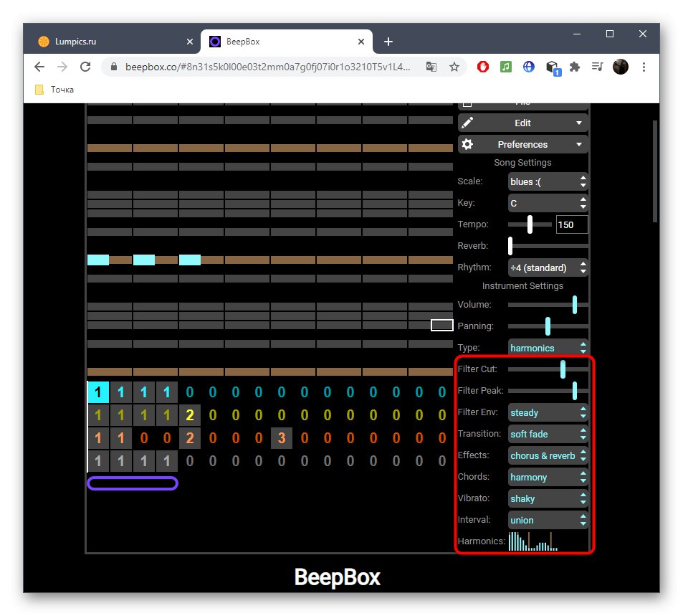Open the Rhythm dropdown
The width and height of the screenshot is (683, 616).
pos(548,267)
